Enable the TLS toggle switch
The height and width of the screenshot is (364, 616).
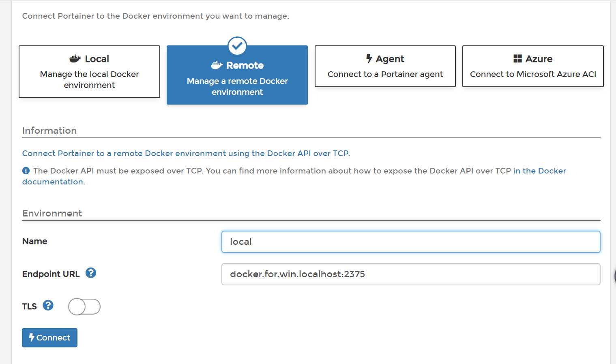click(84, 307)
